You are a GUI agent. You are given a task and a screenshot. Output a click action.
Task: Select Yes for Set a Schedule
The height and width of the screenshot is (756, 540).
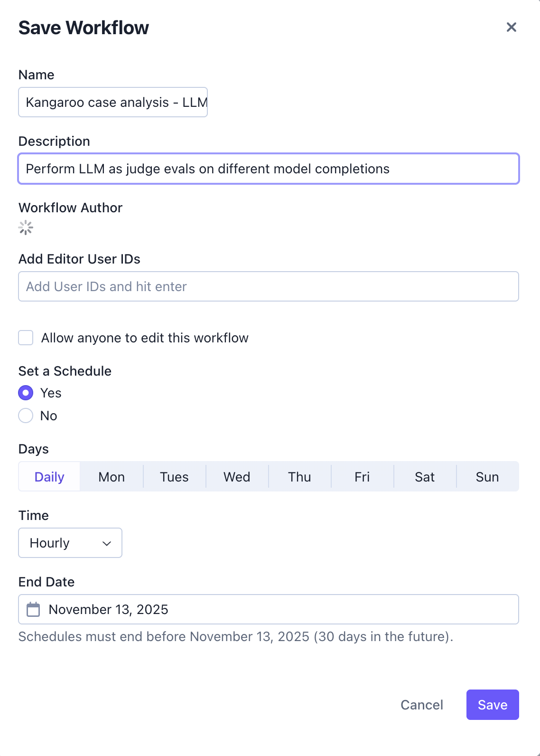click(x=26, y=393)
